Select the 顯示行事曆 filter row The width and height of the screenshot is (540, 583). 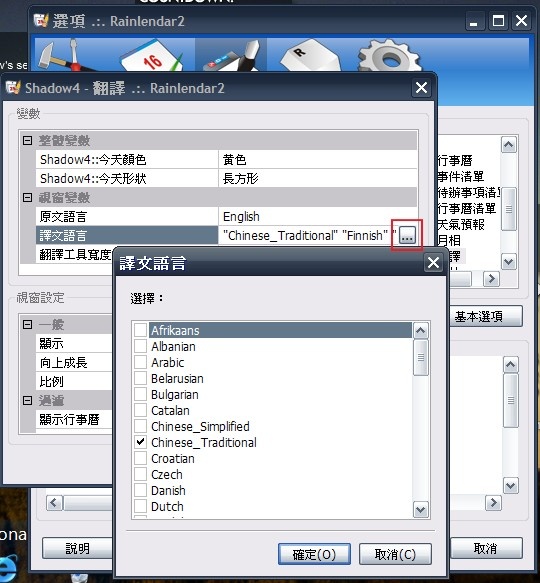tap(74, 419)
